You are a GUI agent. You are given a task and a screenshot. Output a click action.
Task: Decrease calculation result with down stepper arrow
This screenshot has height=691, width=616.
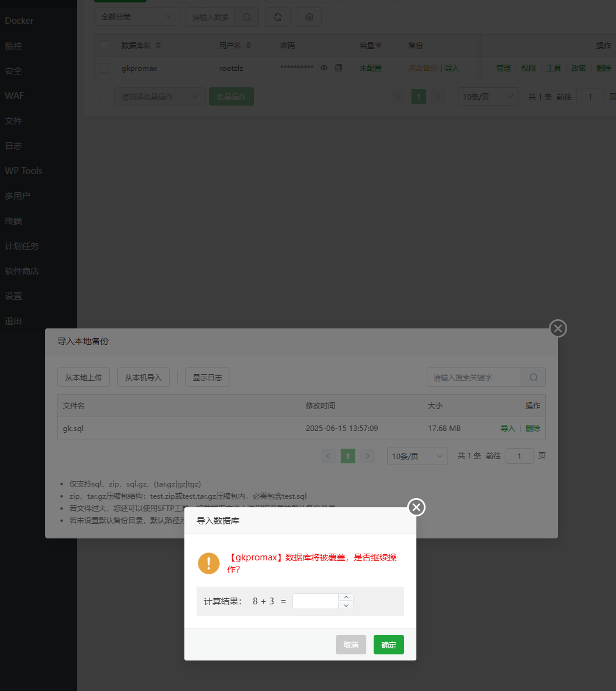[x=346, y=605]
